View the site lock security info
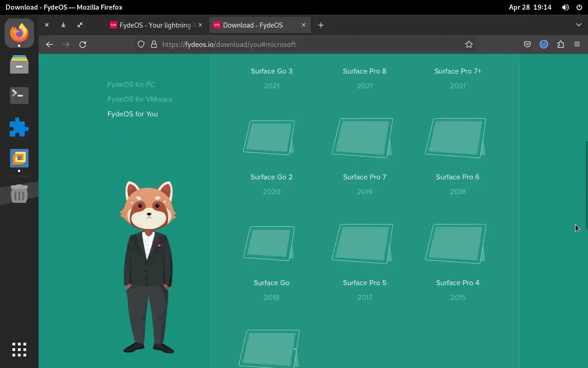 tap(154, 44)
